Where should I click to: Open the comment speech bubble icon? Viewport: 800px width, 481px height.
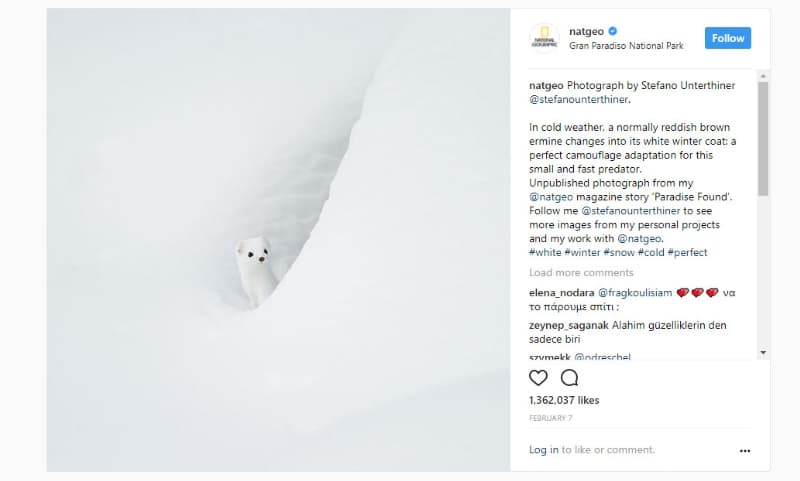pyautogui.click(x=569, y=378)
